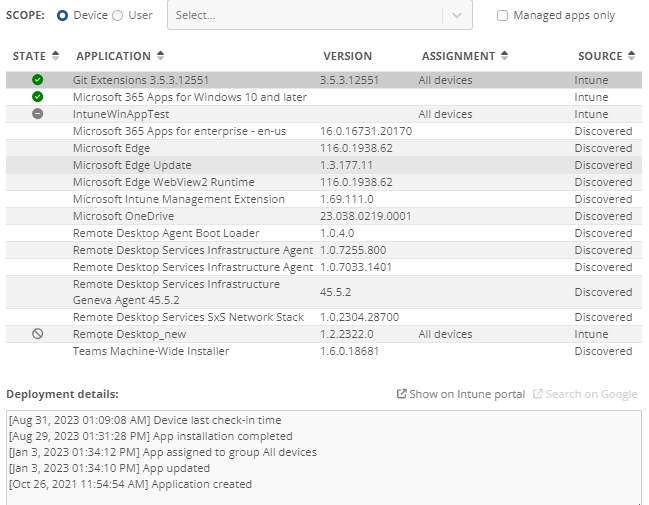Sort by State column arrows
The width and height of the screenshot is (649, 505).
pos(55,56)
